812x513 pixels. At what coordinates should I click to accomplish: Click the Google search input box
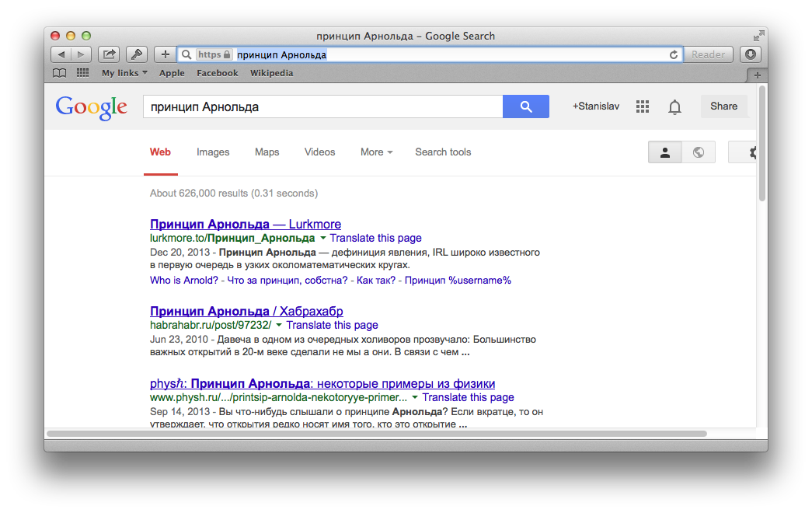coord(323,106)
